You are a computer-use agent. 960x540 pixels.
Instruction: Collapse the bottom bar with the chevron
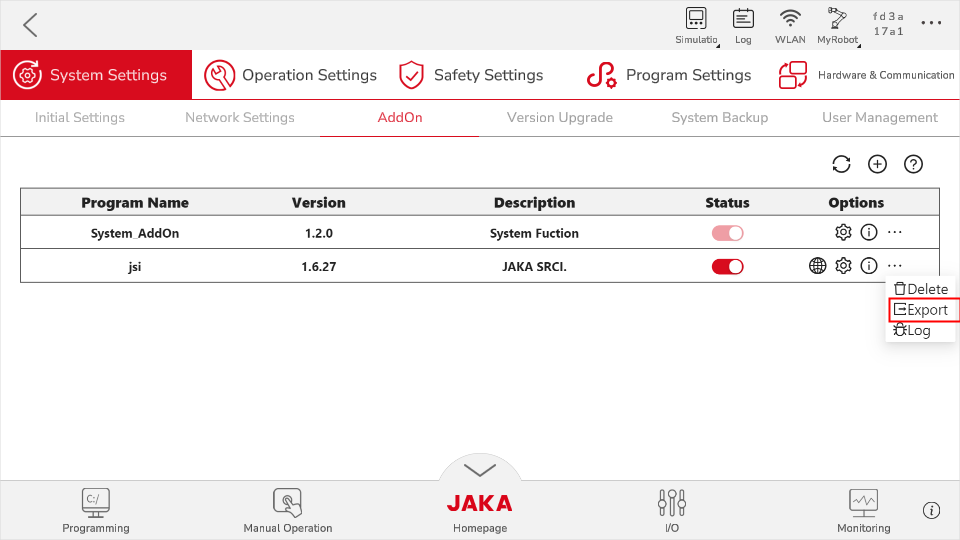click(480, 470)
